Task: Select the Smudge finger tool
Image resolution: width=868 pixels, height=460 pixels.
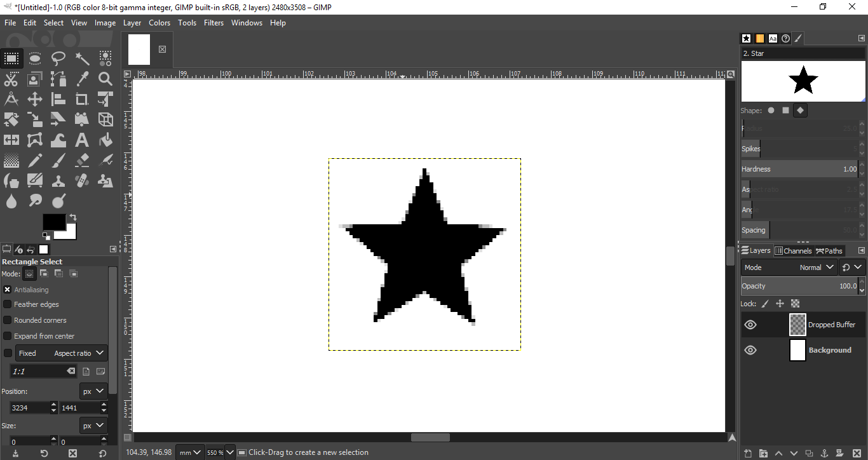Action: [x=35, y=201]
